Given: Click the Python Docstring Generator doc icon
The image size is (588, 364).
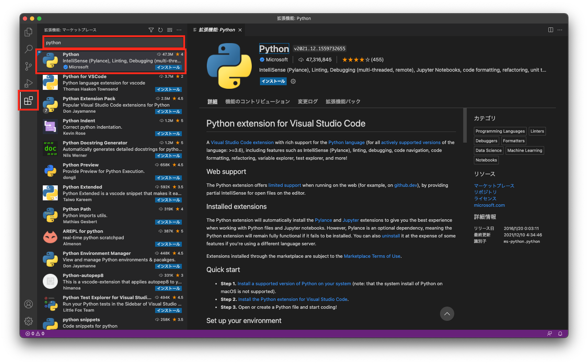Looking at the screenshot, I should click(50, 149).
